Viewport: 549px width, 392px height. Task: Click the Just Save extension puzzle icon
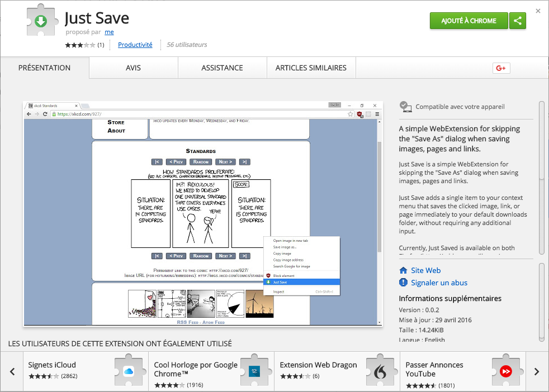pos(41,20)
